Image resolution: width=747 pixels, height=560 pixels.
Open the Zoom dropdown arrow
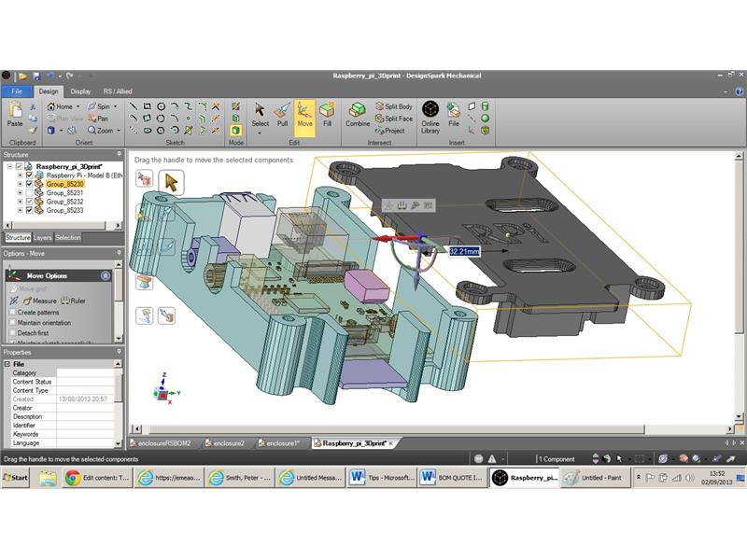[119, 131]
